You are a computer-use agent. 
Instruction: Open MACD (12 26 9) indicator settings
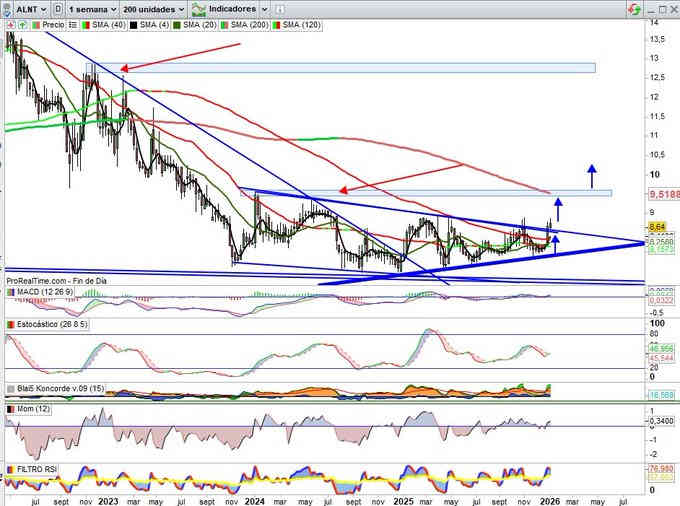(x=40, y=291)
